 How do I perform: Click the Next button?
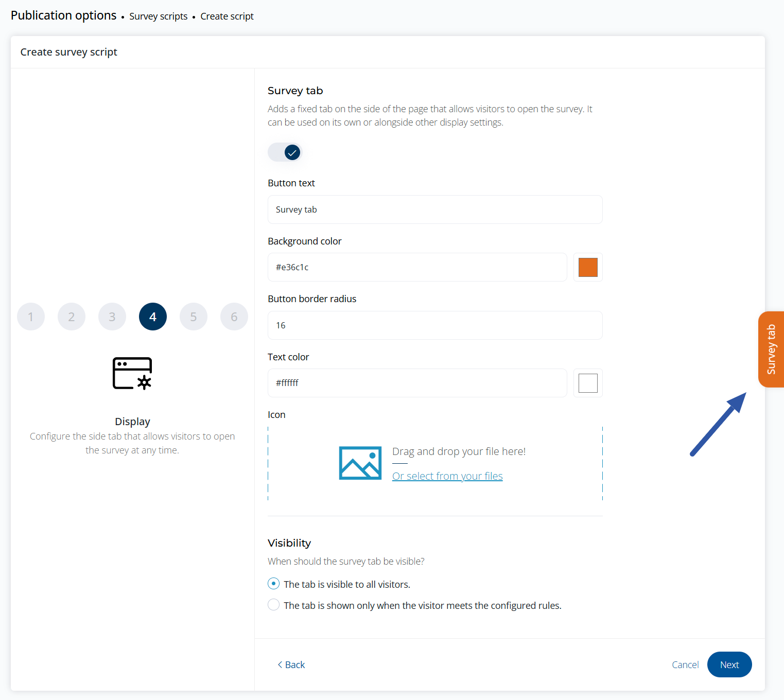pyautogui.click(x=729, y=664)
